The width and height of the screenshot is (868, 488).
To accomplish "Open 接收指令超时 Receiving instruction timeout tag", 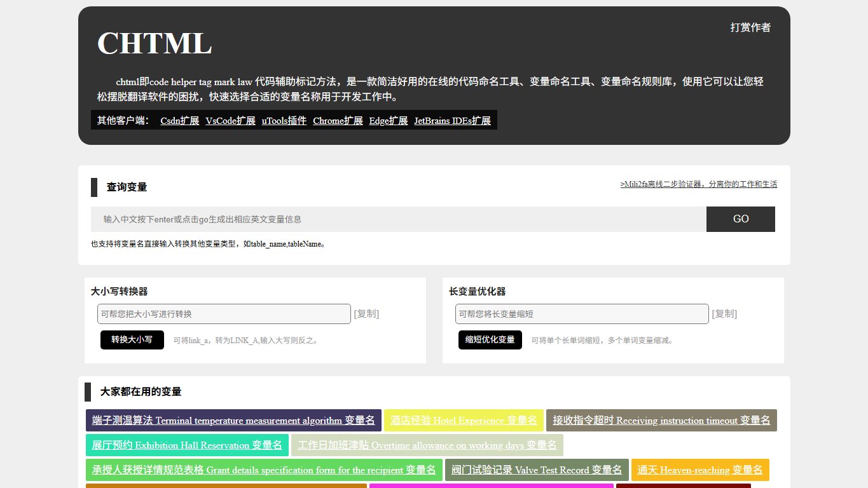I will tap(661, 421).
